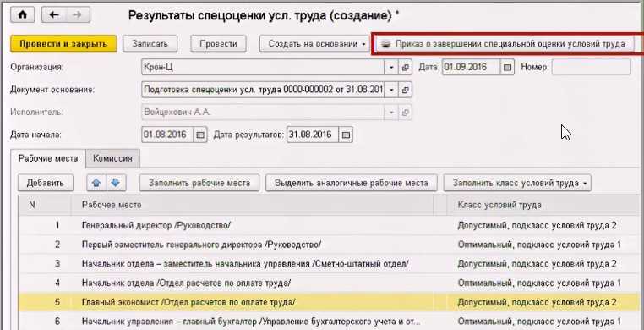Switch to the Комиссия tab
This screenshot has width=644, height=330.
pos(112,158)
